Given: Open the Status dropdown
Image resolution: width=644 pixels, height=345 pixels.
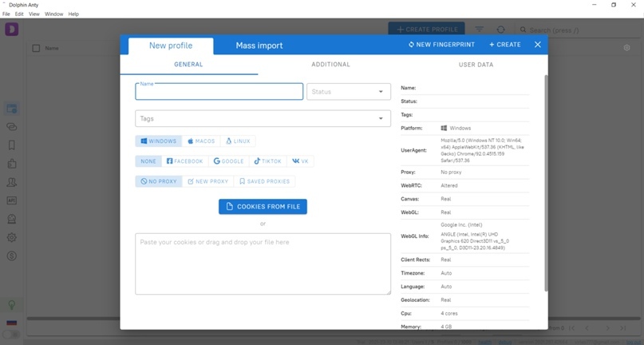Looking at the screenshot, I should click(348, 92).
